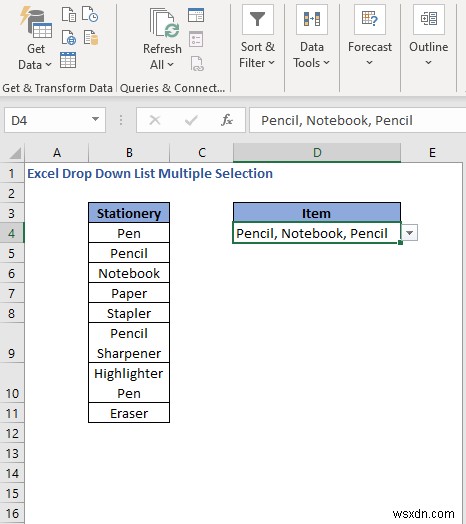Click the formula bar text field
This screenshot has height=524, width=466.
(x=357, y=120)
